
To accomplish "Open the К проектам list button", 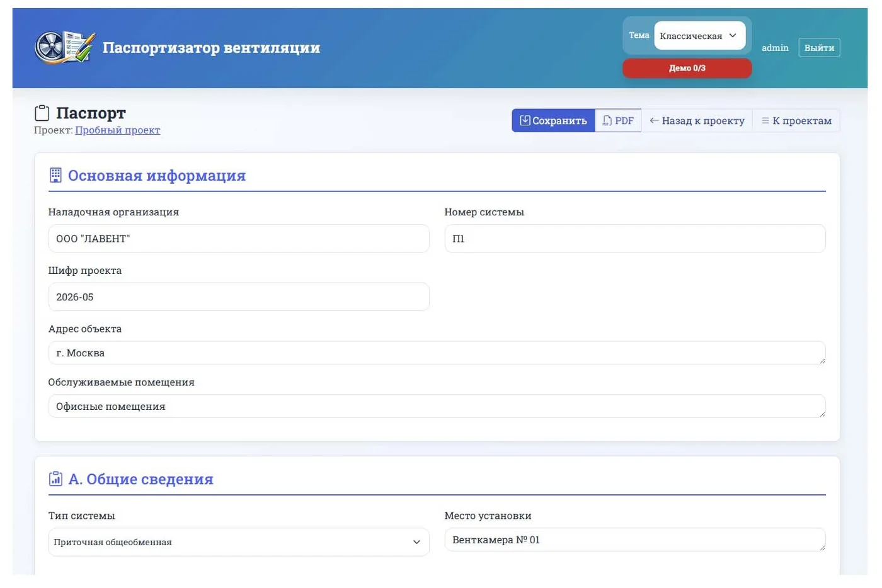I will click(x=796, y=120).
